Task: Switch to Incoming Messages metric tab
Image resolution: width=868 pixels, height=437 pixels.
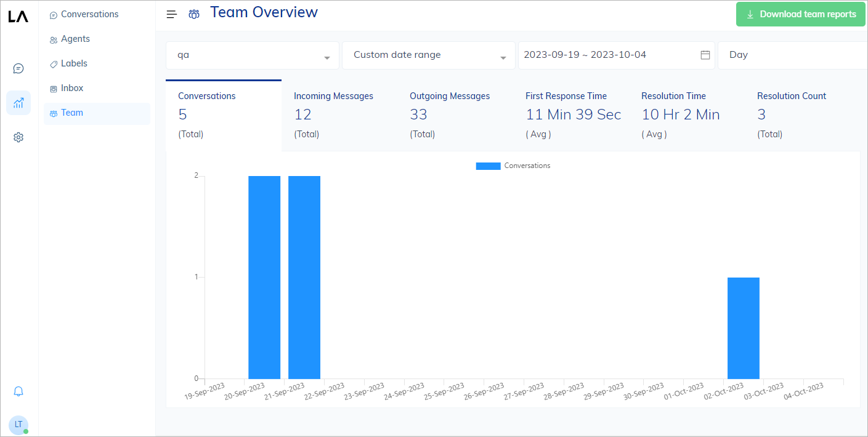Action: (x=339, y=115)
